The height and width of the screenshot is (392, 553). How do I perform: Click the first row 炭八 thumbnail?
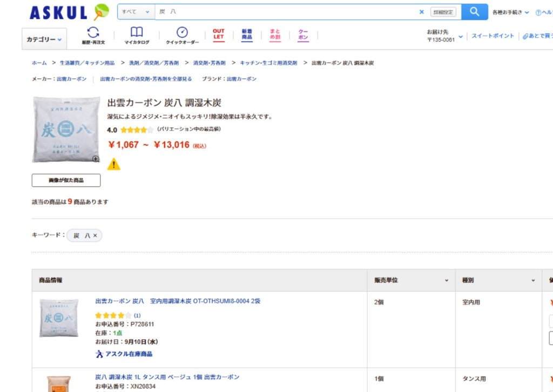tap(58, 318)
